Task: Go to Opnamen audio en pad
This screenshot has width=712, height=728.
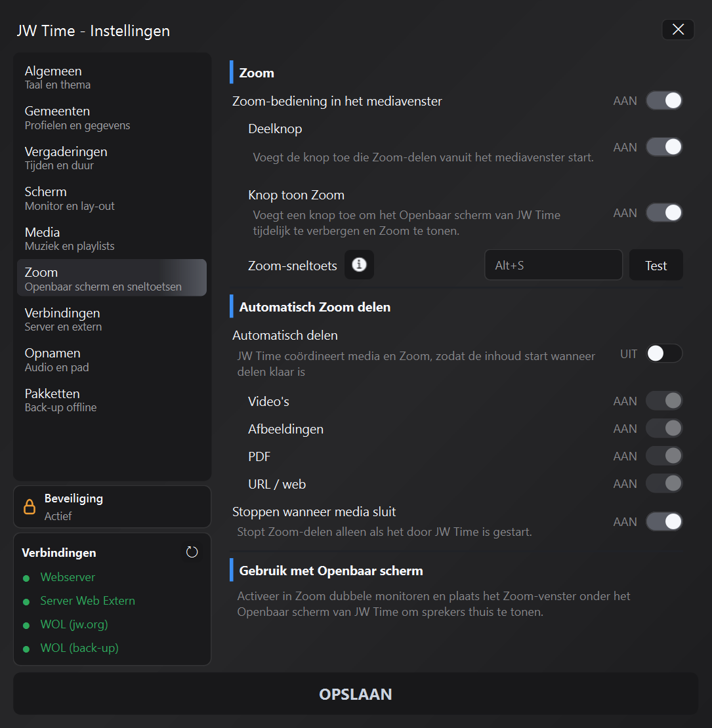Action: 112,360
